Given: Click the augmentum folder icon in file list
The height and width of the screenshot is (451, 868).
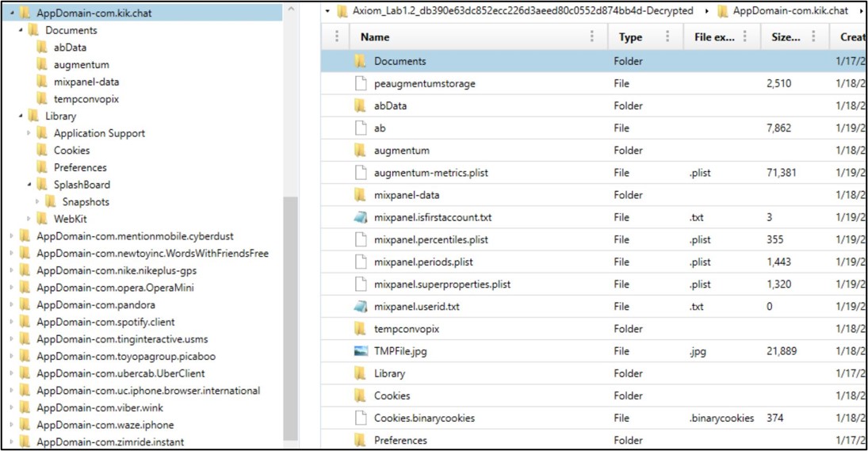Looking at the screenshot, I should coord(361,150).
